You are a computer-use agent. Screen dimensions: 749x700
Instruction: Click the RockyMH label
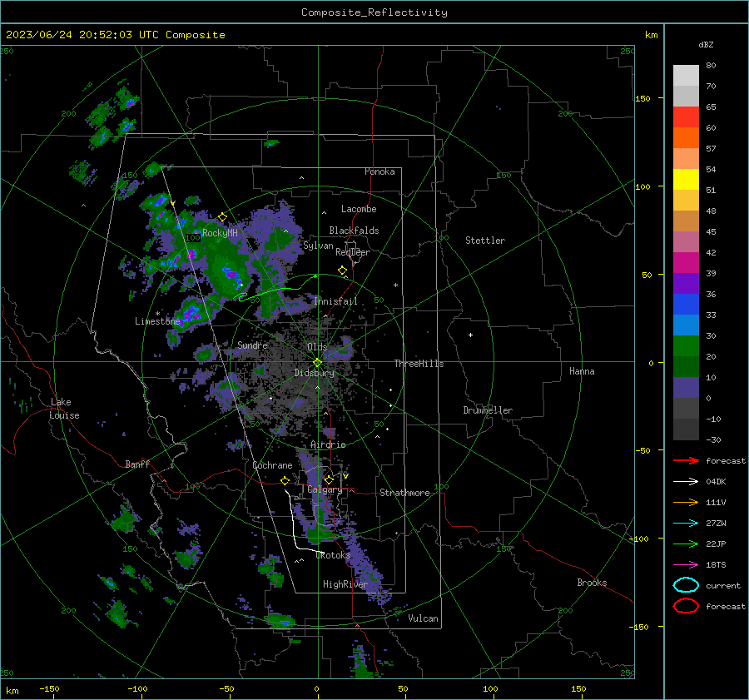[220, 233]
